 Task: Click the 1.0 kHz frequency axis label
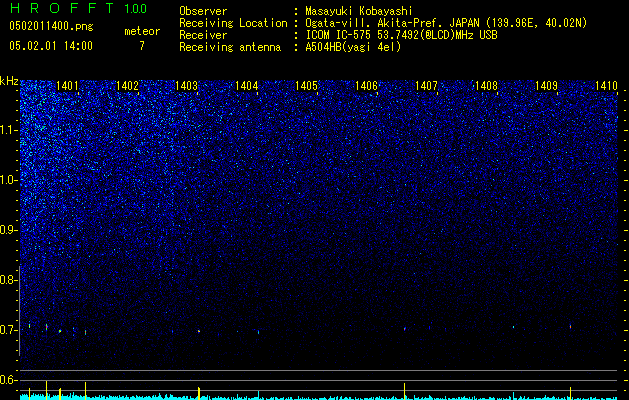[x=8, y=180]
